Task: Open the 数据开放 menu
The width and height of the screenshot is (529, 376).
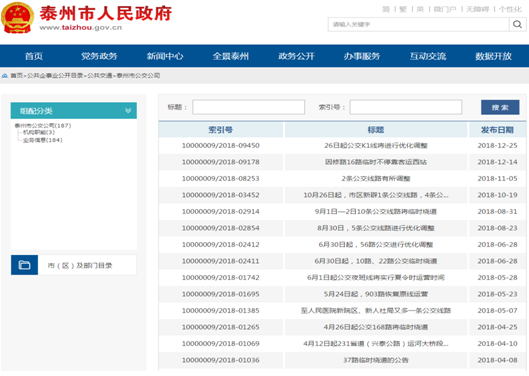Action: click(x=493, y=56)
